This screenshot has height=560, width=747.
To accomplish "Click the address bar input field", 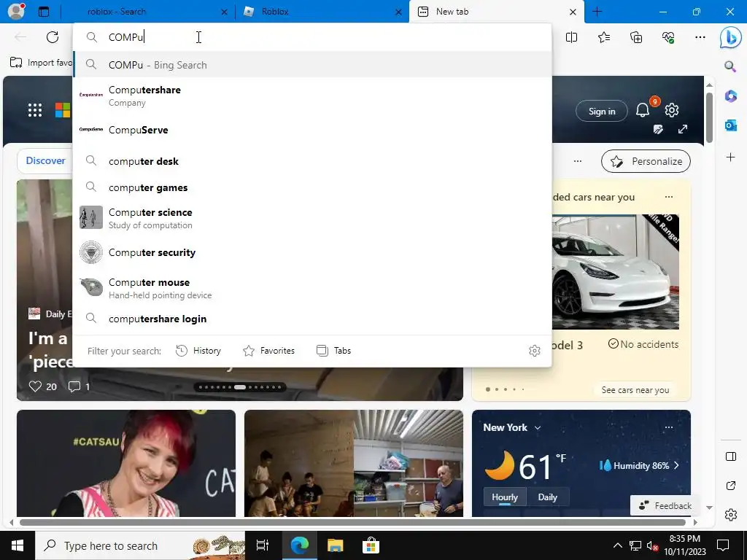I will point(312,37).
